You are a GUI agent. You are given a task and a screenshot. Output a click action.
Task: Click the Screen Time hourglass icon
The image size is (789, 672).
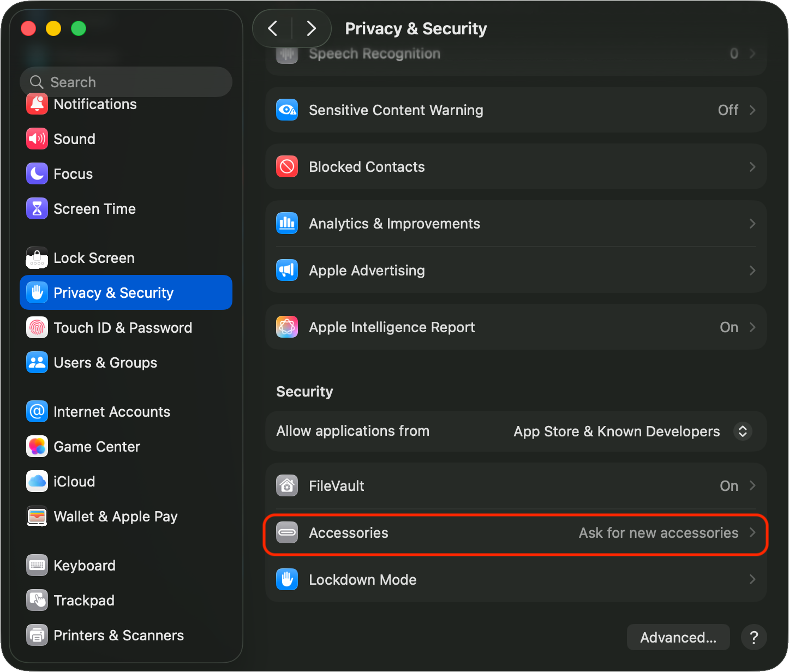click(x=37, y=209)
